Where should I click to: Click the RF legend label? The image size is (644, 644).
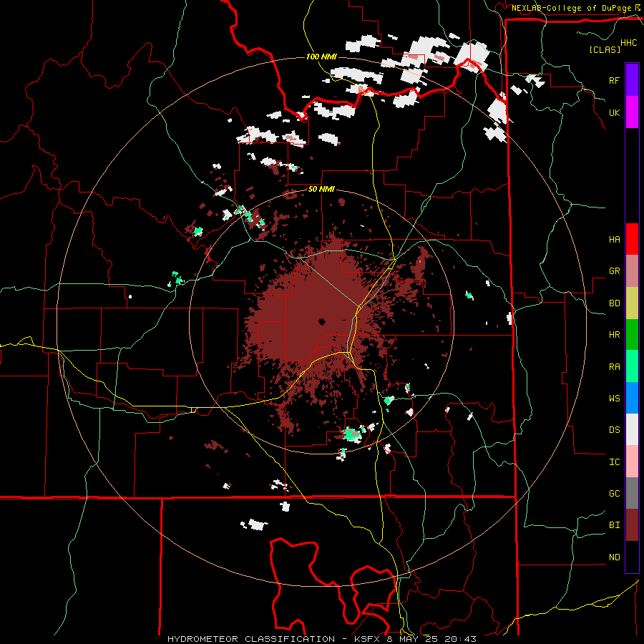(x=614, y=80)
